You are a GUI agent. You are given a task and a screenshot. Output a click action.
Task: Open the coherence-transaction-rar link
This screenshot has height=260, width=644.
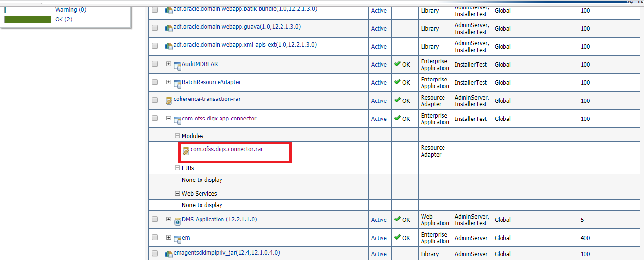[207, 99]
